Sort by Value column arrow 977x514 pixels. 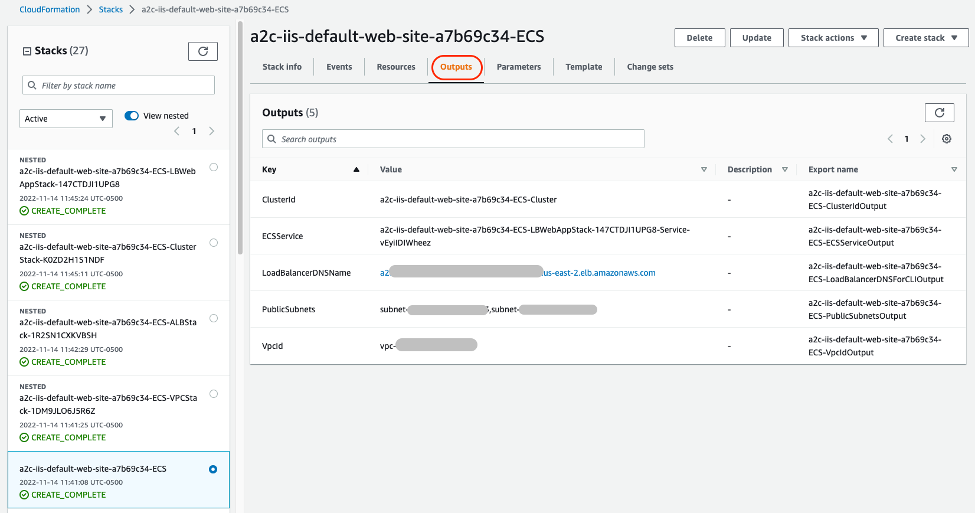tap(704, 169)
